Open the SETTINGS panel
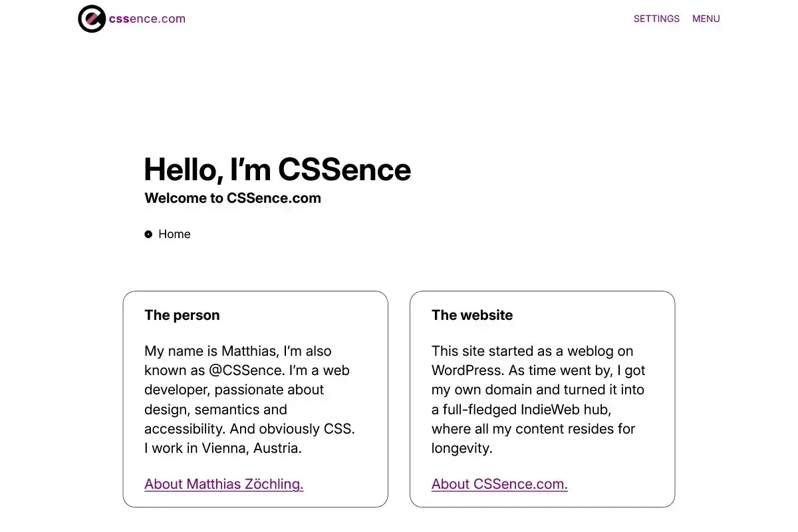798x532 pixels. pos(656,19)
